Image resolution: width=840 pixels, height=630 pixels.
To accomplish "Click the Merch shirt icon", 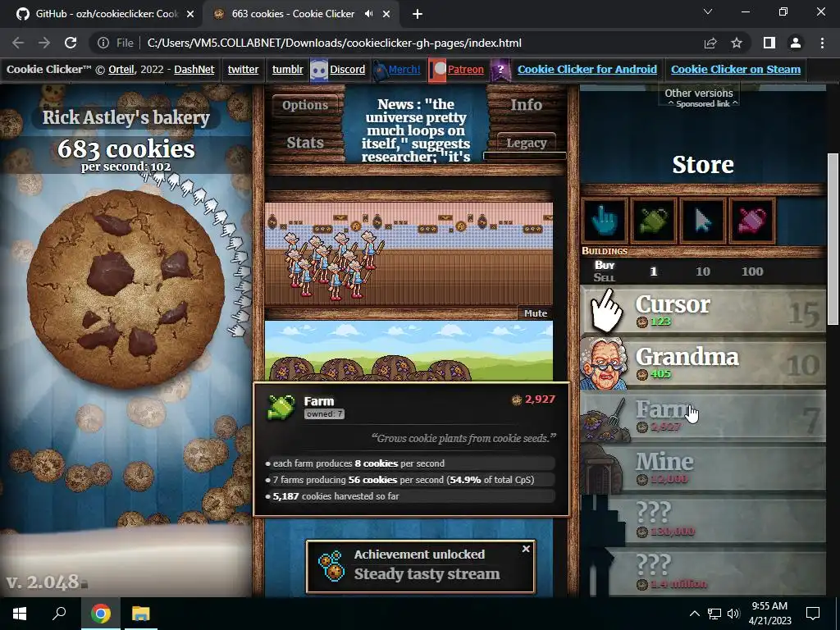I will click(380, 70).
